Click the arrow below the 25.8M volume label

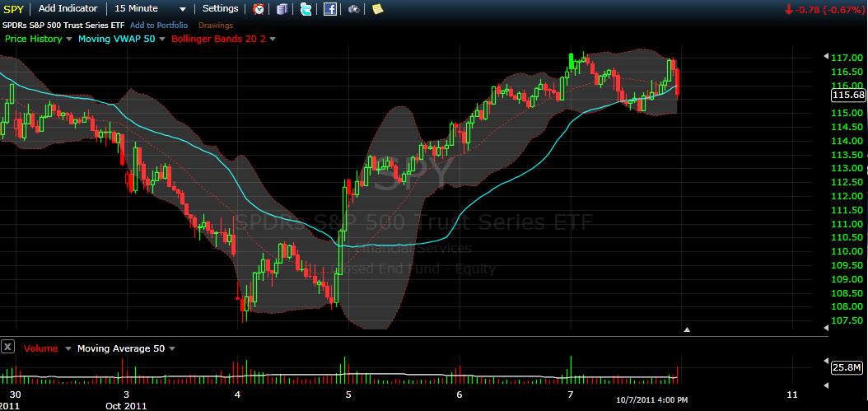pyautogui.click(x=826, y=385)
